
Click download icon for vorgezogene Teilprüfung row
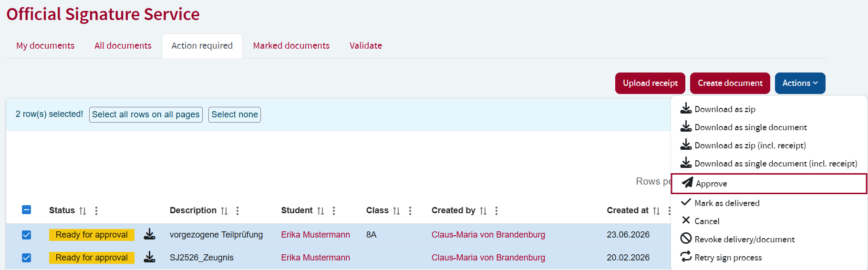pos(150,234)
